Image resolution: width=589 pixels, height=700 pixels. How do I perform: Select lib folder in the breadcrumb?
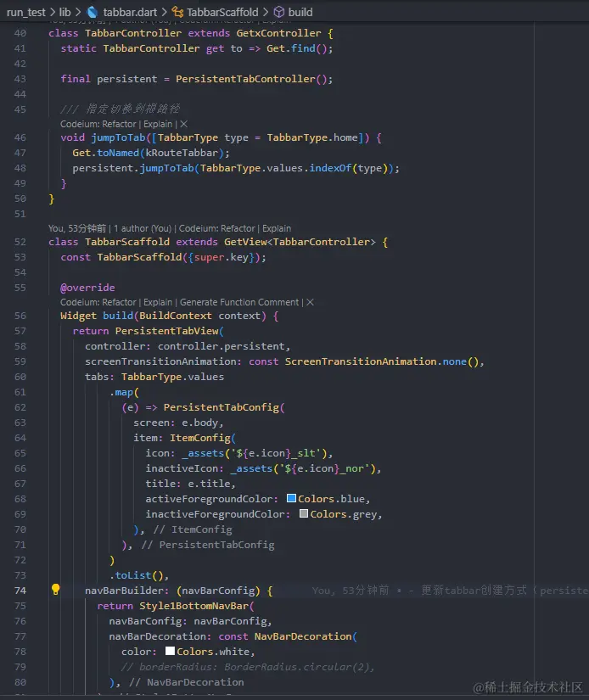coord(65,12)
